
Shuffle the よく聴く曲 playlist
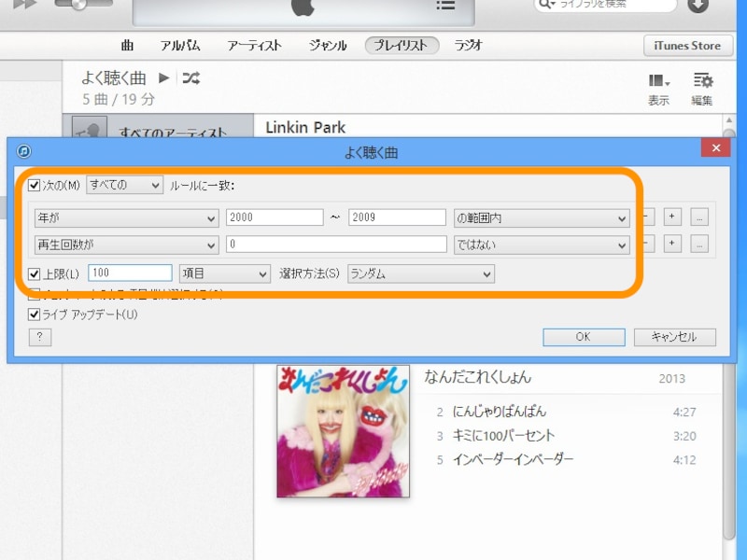pos(191,77)
